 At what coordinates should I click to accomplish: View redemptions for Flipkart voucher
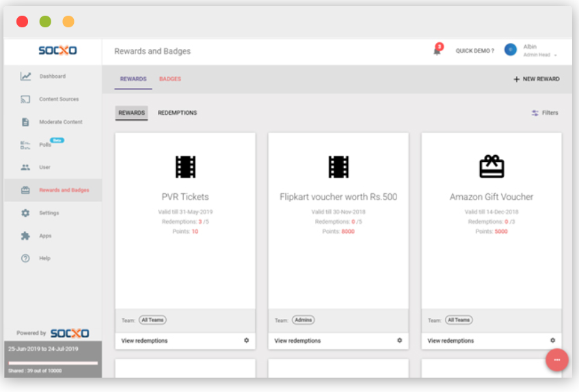coord(297,341)
